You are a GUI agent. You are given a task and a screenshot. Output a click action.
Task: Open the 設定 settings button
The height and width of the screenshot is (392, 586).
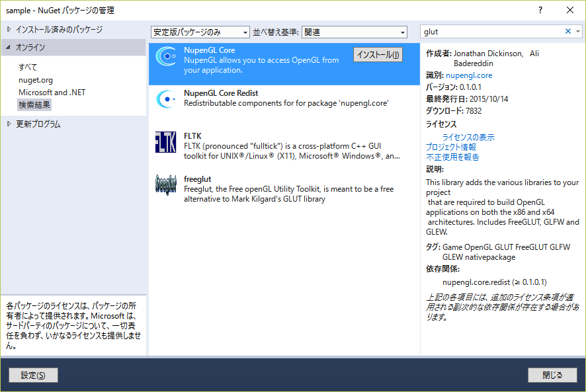tap(33, 375)
